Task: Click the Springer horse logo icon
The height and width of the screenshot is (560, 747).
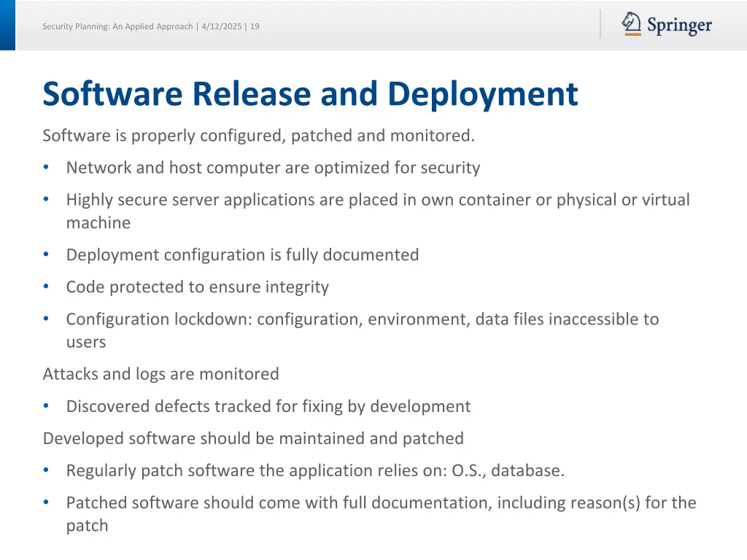Action: pos(632,24)
